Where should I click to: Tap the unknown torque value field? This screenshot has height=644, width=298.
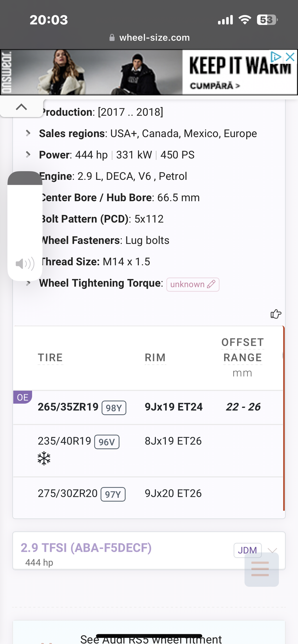(x=187, y=284)
